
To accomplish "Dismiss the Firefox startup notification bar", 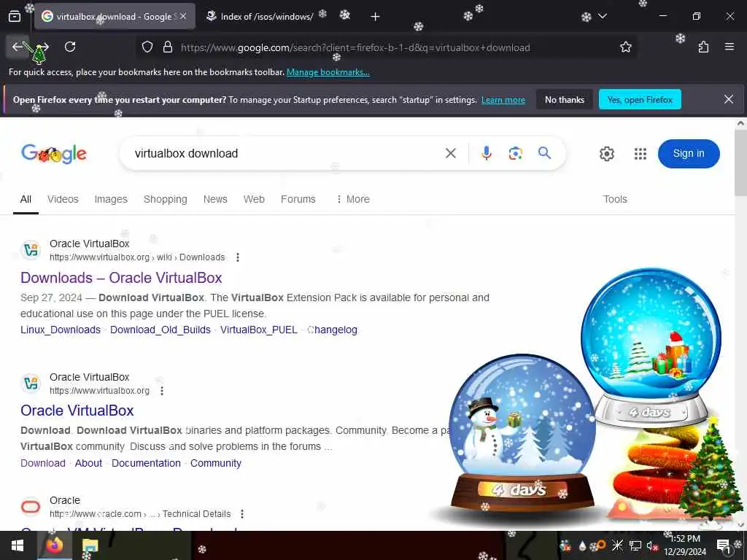I will (x=729, y=99).
